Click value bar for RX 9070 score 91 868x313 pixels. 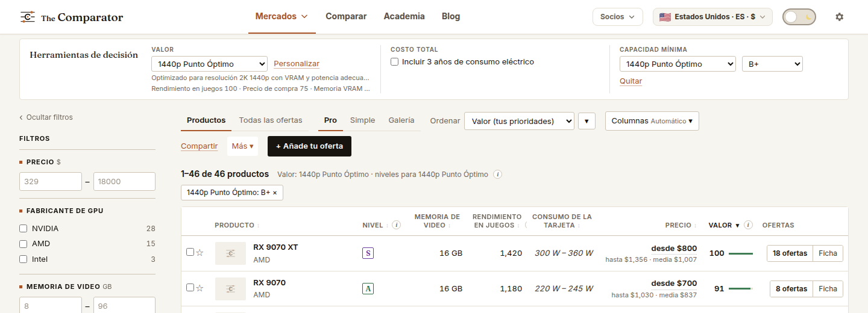741,289
